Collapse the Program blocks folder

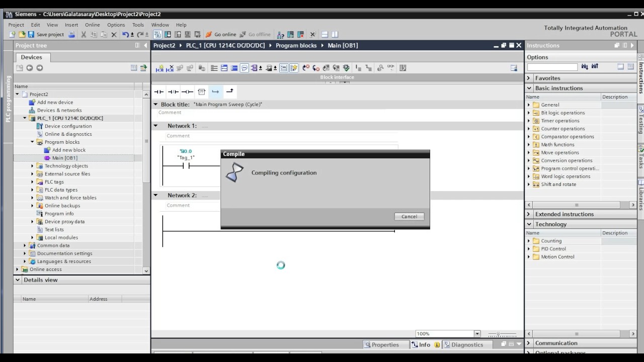coord(32,142)
